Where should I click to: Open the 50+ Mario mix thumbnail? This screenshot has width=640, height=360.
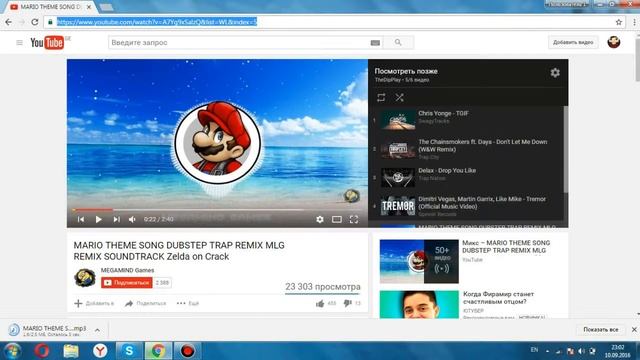[419, 262]
